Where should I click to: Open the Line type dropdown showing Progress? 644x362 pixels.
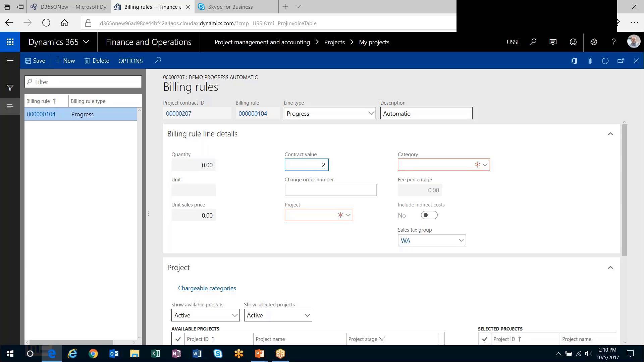(371, 113)
